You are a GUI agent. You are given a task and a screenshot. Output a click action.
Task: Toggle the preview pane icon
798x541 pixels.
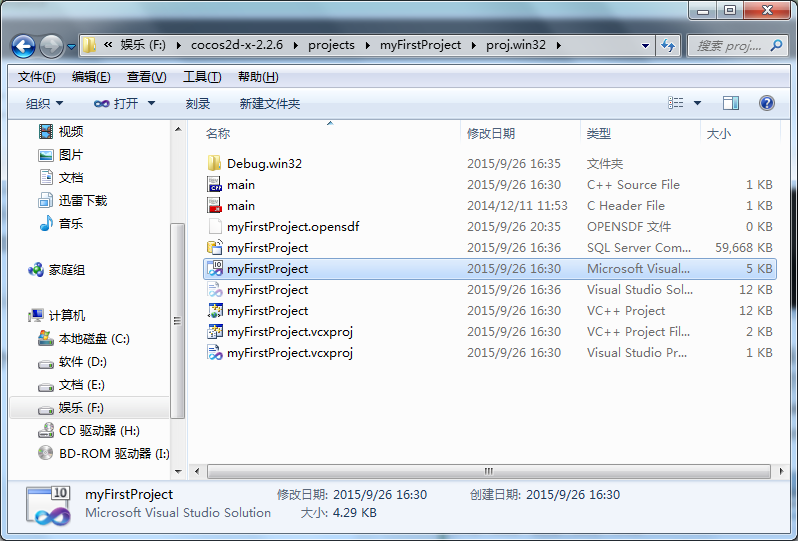(x=731, y=103)
